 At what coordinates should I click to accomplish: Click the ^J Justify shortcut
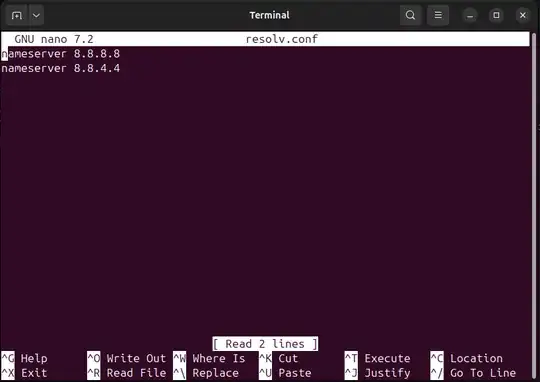click(377, 373)
